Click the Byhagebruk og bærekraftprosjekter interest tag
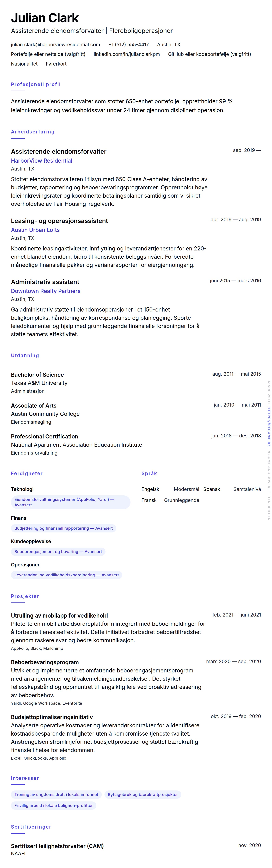Screen dimensions: 272x868 (x=142, y=794)
